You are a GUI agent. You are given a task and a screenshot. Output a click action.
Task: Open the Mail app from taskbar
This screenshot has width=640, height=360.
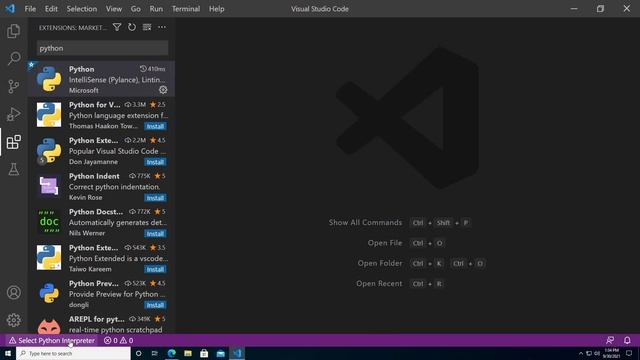[x=221, y=353]
